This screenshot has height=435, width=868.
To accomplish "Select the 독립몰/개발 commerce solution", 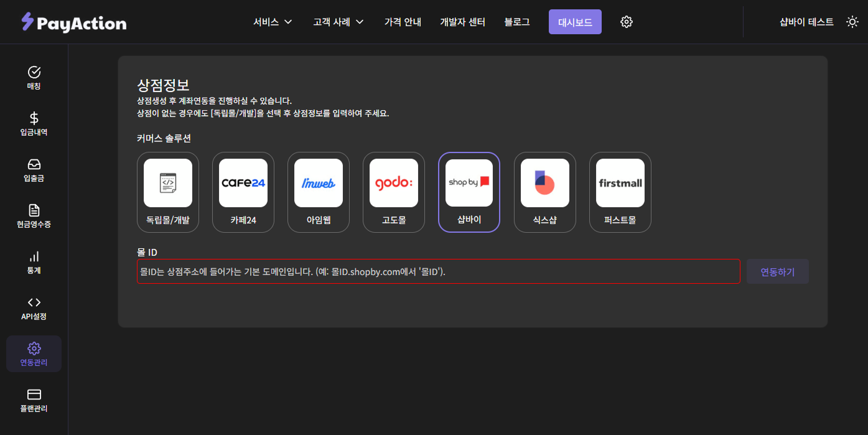I will pos(168,192).
